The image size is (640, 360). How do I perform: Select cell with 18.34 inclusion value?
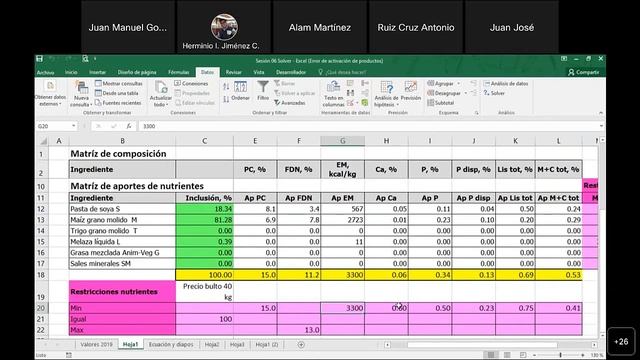click(204, 209)
